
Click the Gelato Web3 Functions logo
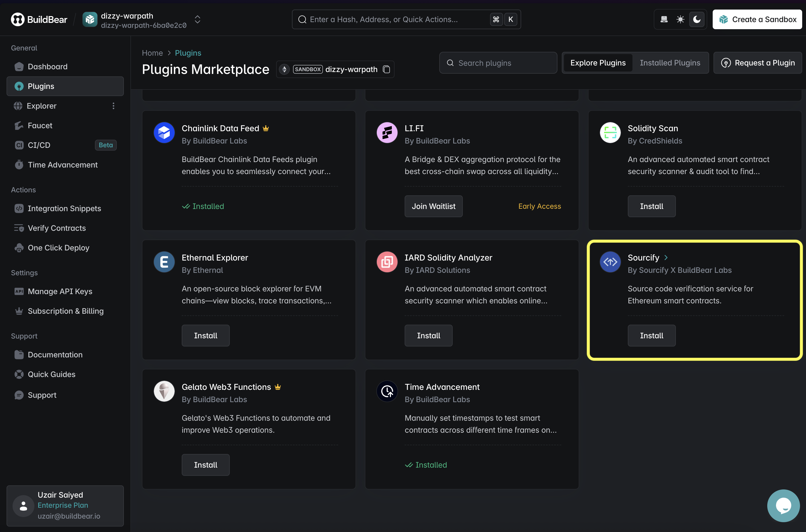[x=164, y=391]
